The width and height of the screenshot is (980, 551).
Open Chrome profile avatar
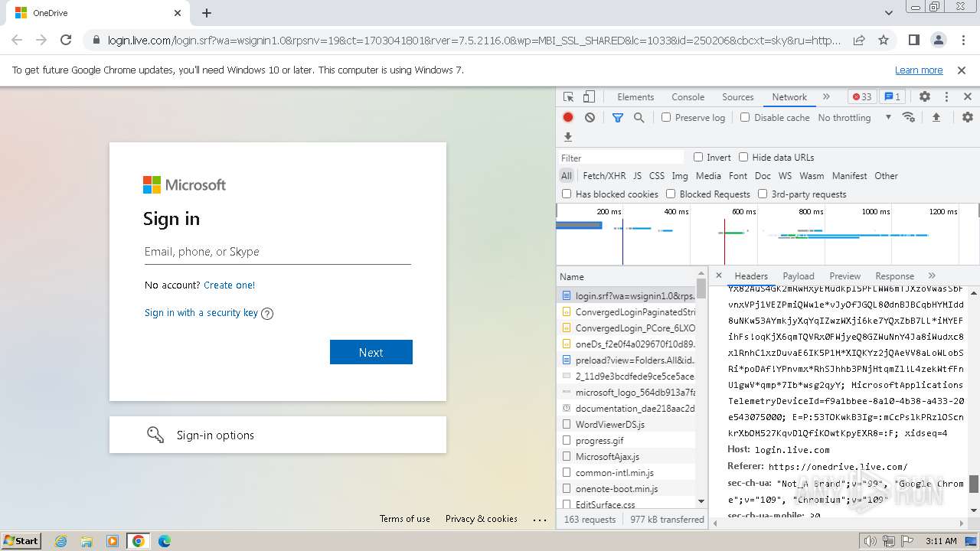pyautogui.click(x=939, y=40)
